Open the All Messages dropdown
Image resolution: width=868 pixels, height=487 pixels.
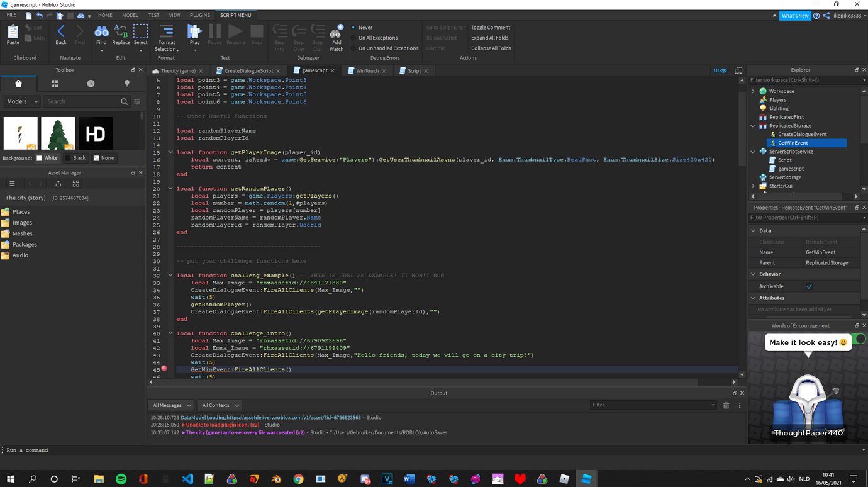pos(172,405)
